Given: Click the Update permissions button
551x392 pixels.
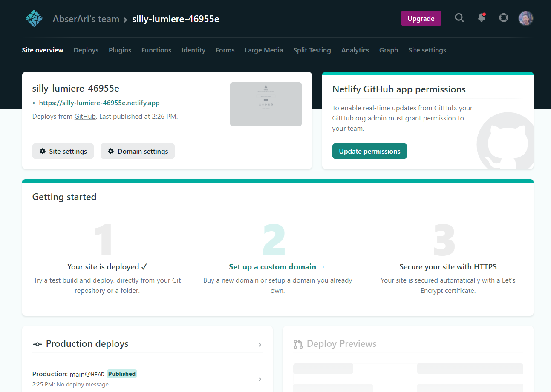Looking at the screenshot, I should 369,151.
